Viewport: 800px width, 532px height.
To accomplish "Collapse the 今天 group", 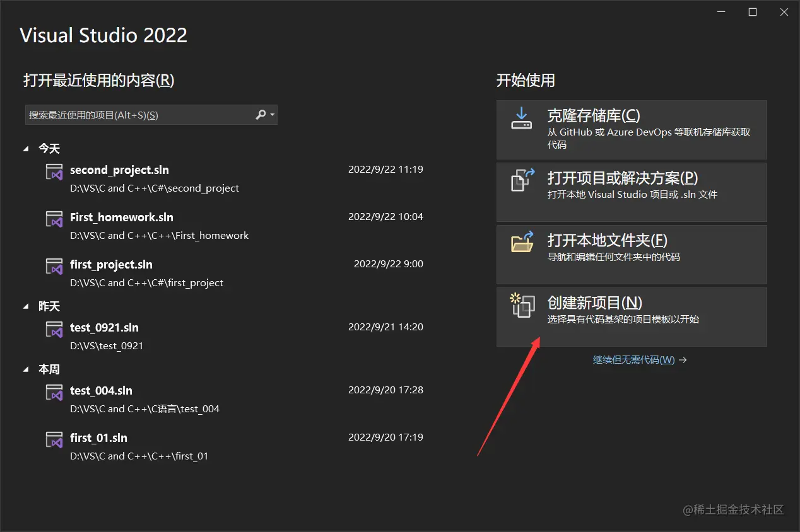I will 26,149.
